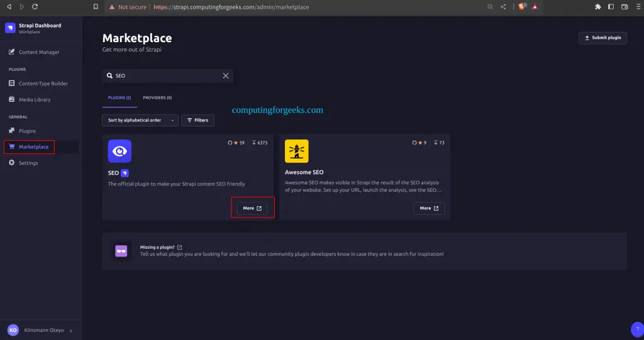
Task: Collapse the sidebar with the chevron
Action: 70,331
